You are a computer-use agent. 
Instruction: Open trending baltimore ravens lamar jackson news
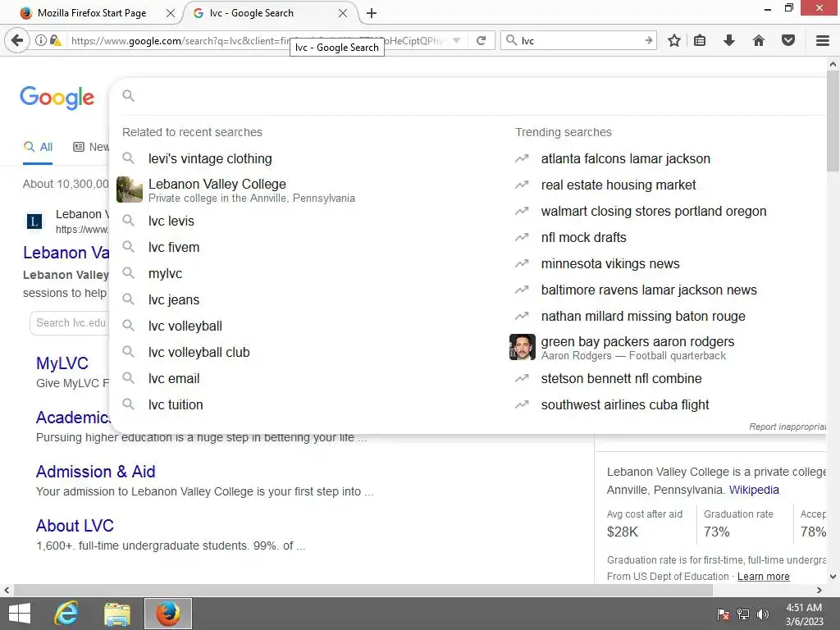[x=649, y=290]
